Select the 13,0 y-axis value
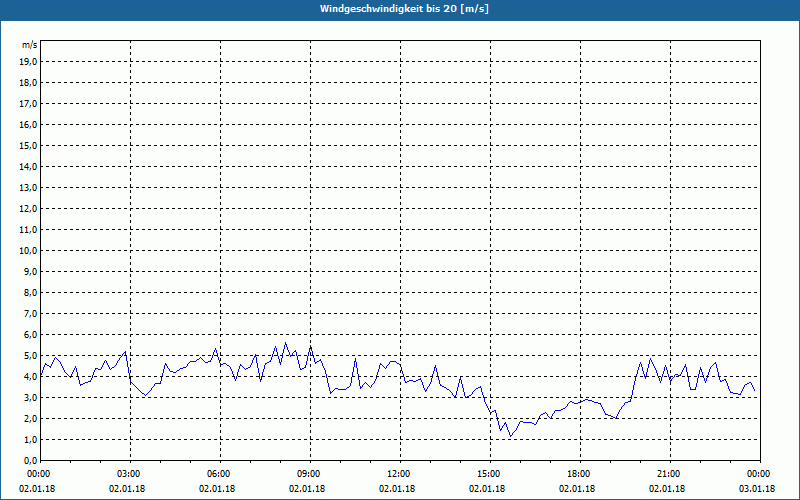This screenshot has width=800, height=500. [28, 188]
